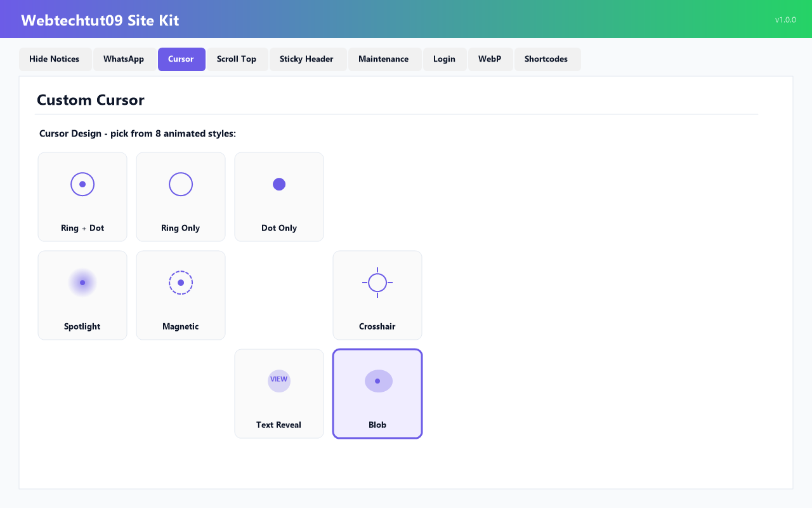
Task: Switch to the WhatsApp tab
Action: coord(124,59)
